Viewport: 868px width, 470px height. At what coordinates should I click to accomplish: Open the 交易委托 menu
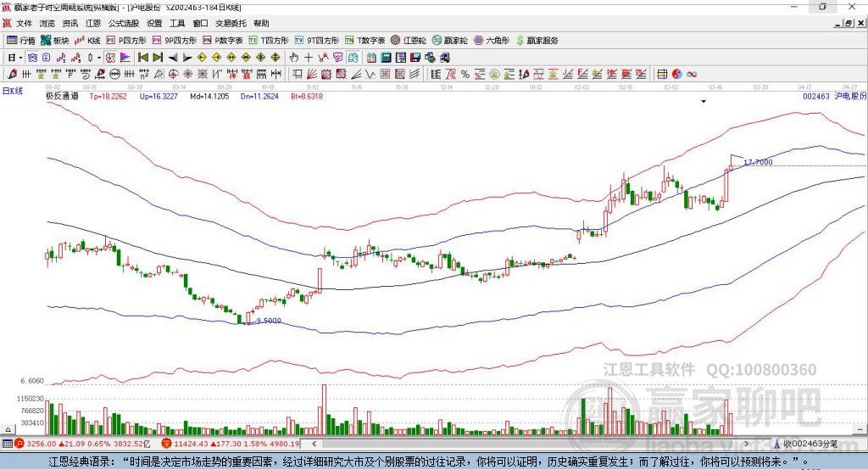[x=231, y=23]
